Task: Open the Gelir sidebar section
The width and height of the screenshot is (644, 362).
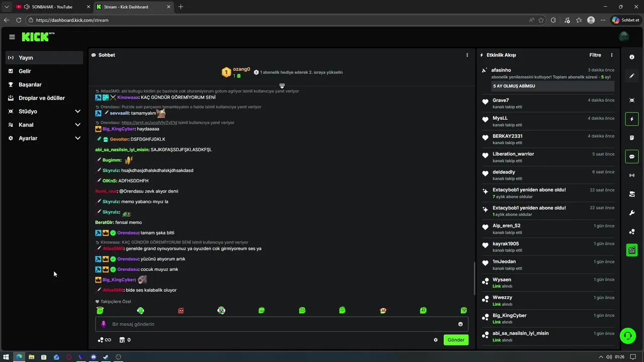Action: [44, 71]
